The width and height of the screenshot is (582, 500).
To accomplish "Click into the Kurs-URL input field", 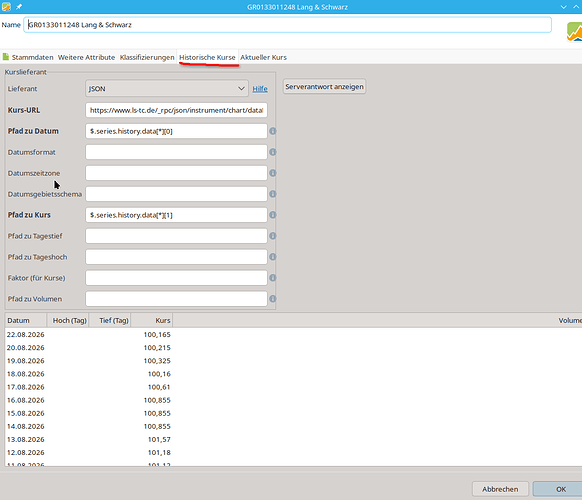I will click(176, 110).
